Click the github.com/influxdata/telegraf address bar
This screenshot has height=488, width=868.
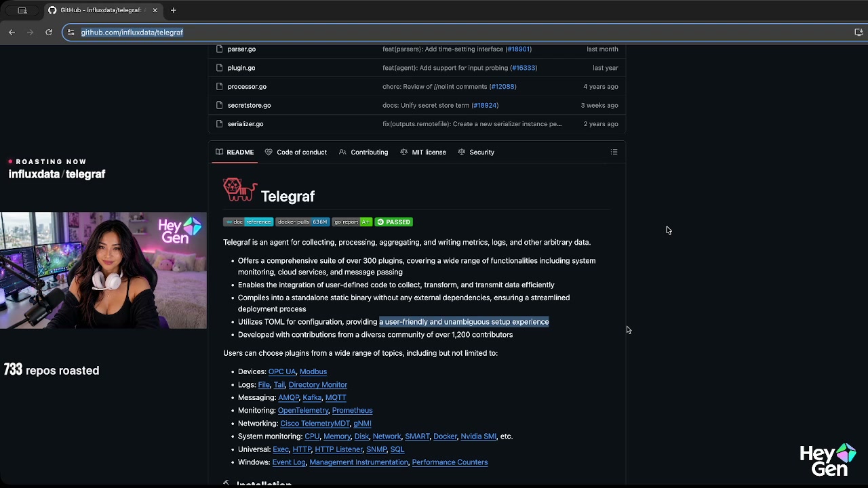point(461,32)
